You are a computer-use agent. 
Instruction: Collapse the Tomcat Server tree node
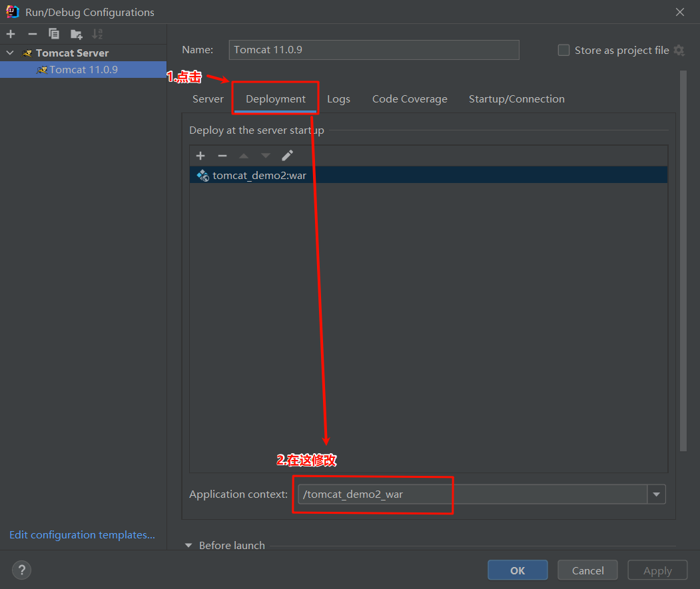click(x=10, y=53)
